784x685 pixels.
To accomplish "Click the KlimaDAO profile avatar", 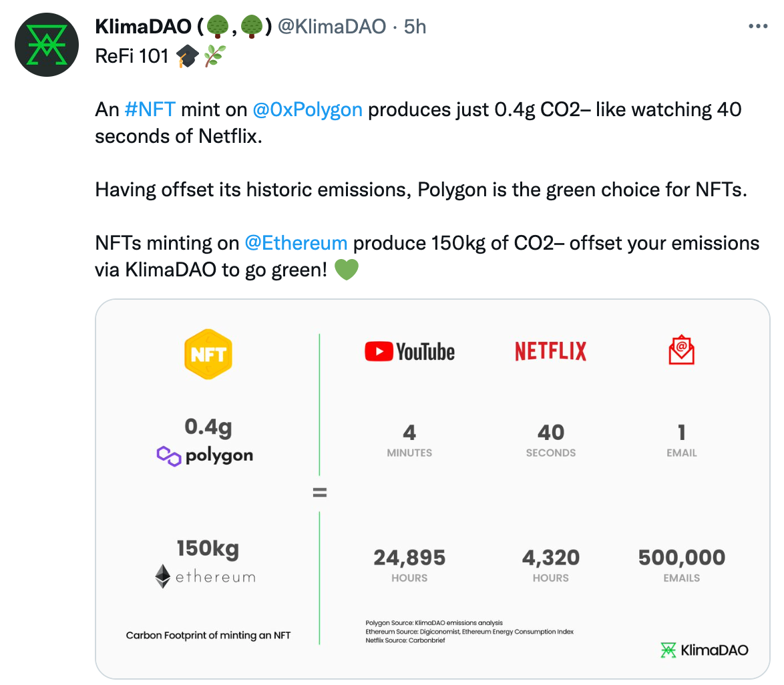I will click(47, 45).
